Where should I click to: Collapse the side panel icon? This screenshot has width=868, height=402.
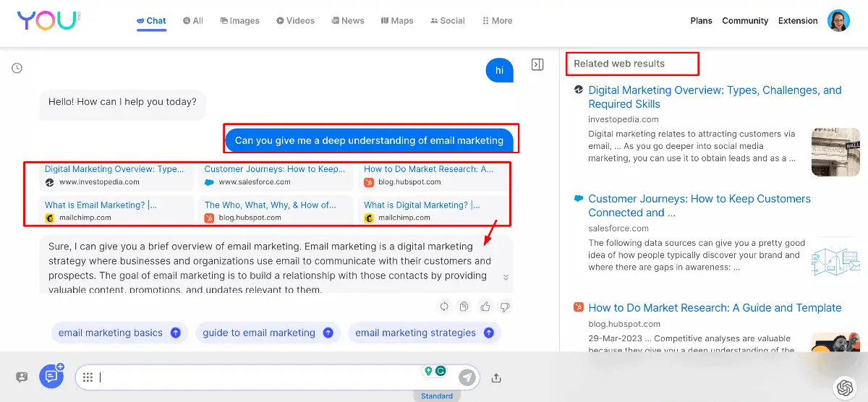point(537,64)
